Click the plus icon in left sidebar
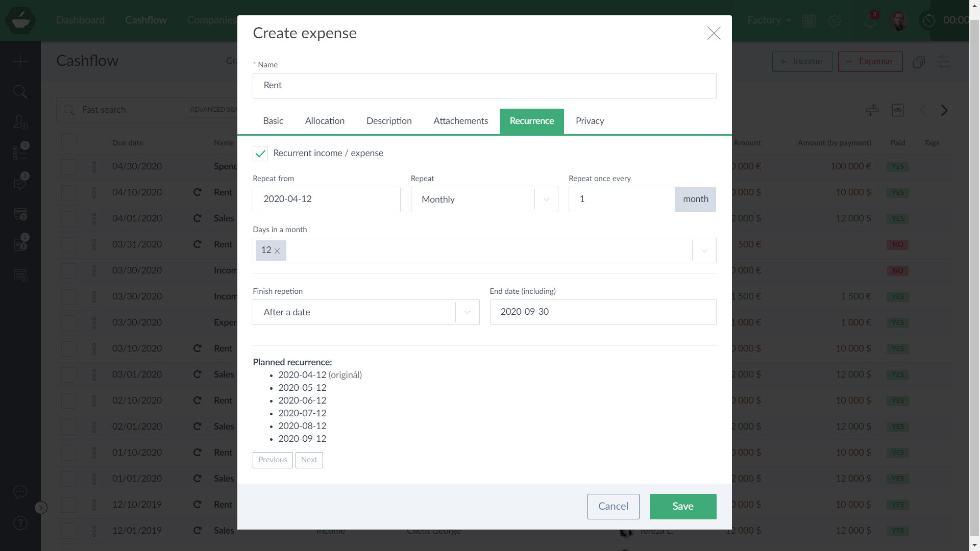980x551 pixels. [x=20, y=62]
